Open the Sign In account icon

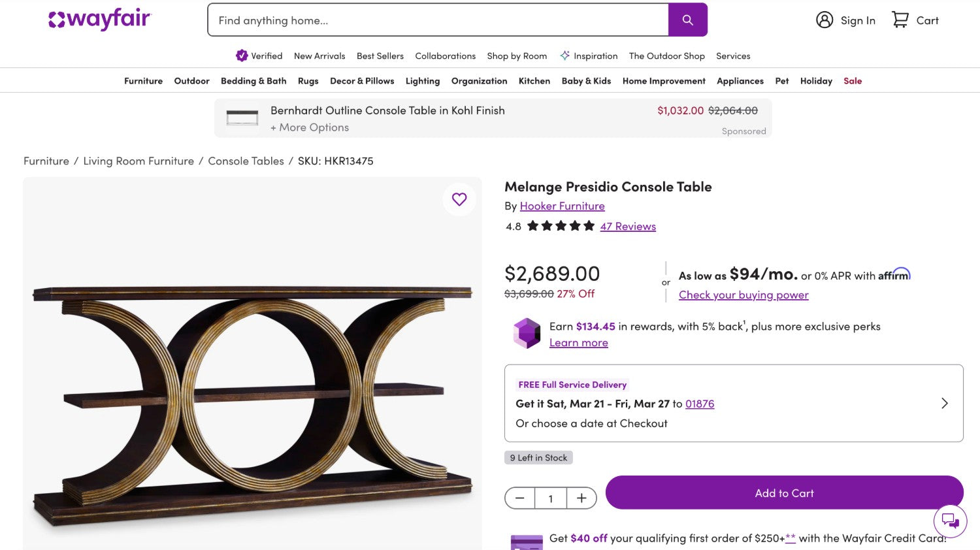tap(825, 20)
